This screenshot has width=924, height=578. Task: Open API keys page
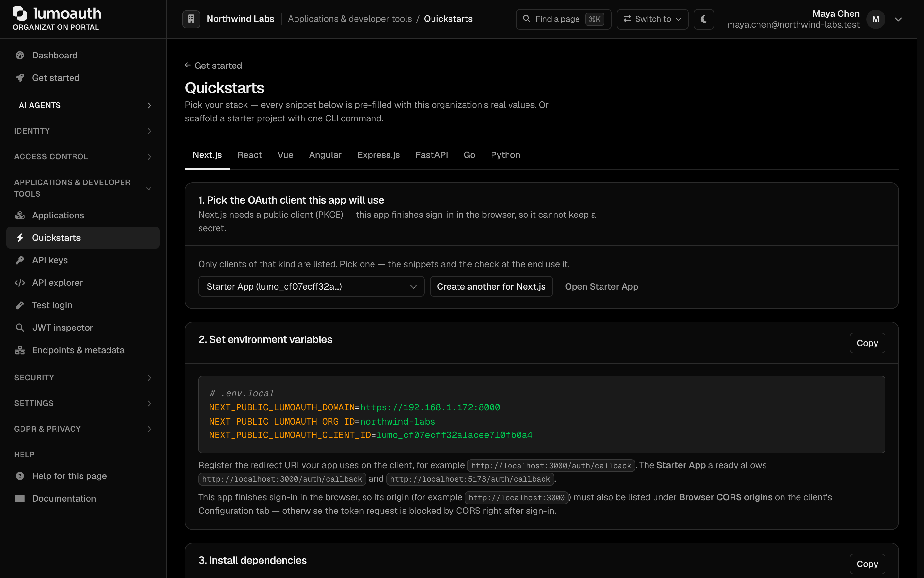[x=83, y=260]
